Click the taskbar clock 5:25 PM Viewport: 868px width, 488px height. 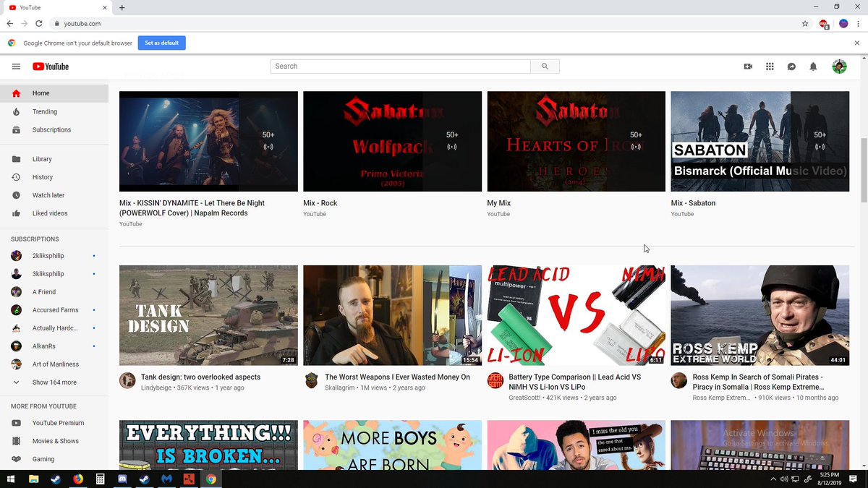tap(829, 479)
